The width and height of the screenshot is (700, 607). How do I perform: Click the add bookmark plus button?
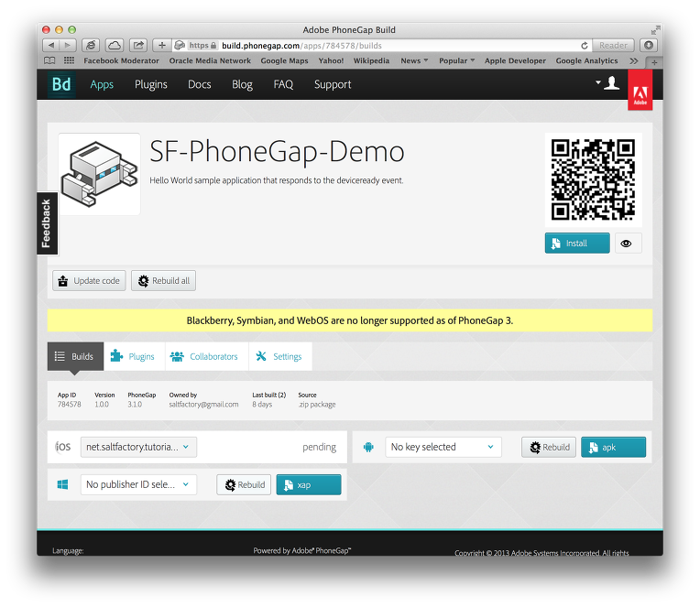click(x=162, y=45)
